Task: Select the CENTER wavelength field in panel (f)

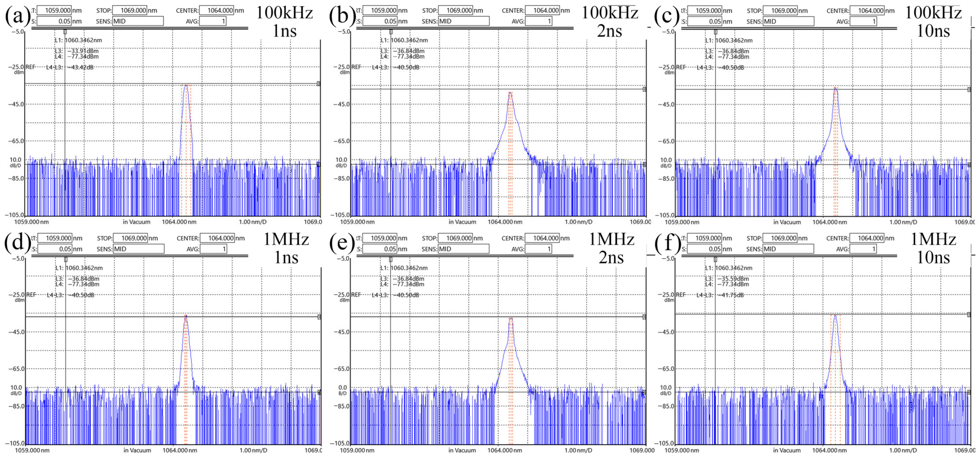Action: [867, 238]
